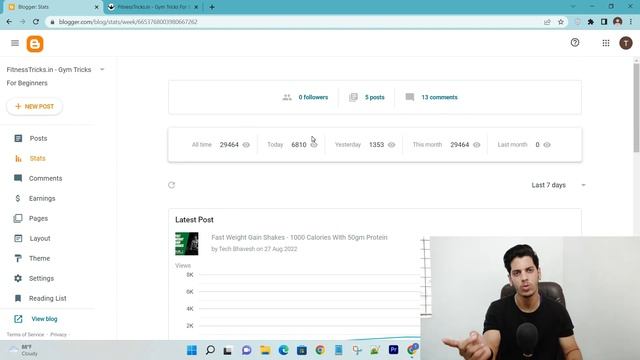Open Windows taskbar search

pyautogui.click(x=210, y=350)
